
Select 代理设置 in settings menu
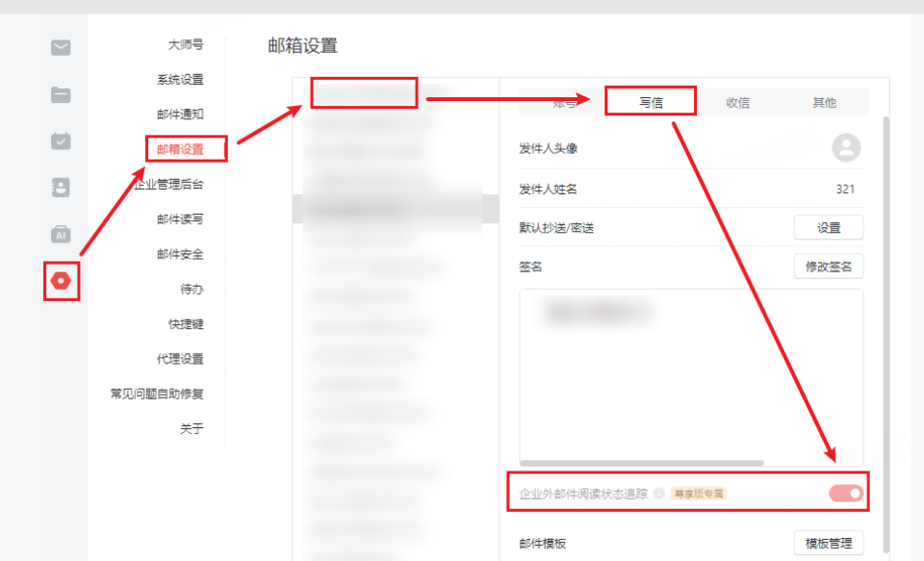180,359
